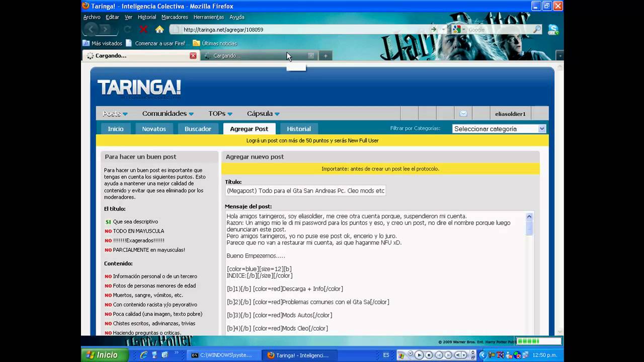Click the Show Desktop Quick Launch icon
Viewport: 644px width, 362px height.
coord(154,355)
